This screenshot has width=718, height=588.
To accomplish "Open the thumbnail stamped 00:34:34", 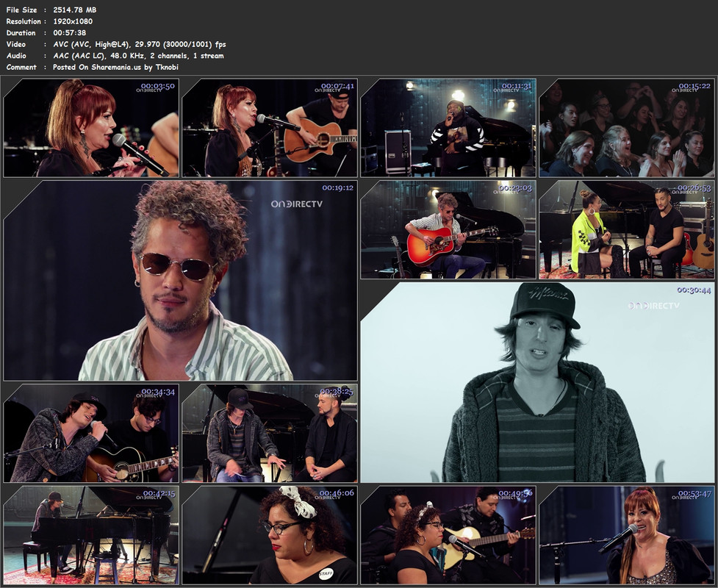I will pos(91,433).
